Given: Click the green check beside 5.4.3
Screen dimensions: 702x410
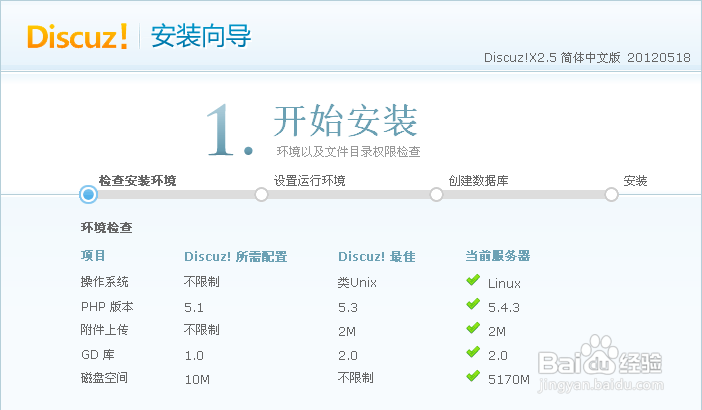Looking at the screenshot, I should tap(473, 305).
